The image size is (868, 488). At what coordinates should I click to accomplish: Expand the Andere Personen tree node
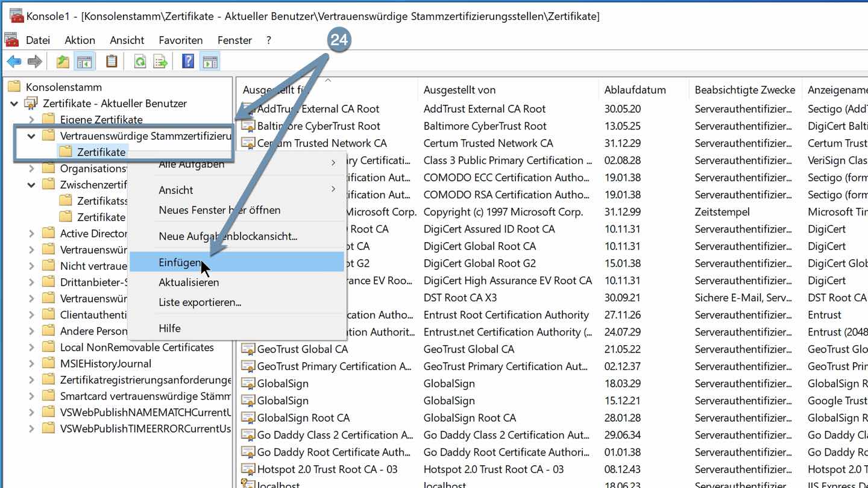pyautogui.click(x=31, y=331)
